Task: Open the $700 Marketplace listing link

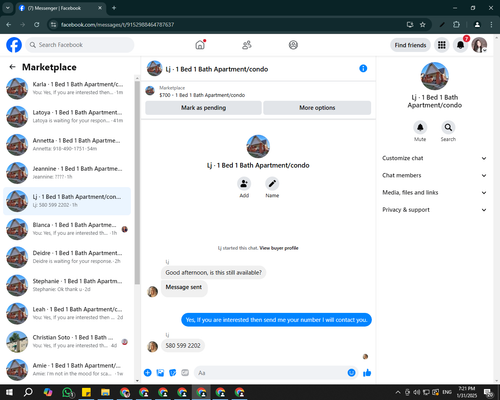Action: pyautogui.click(x=202, y=95)
